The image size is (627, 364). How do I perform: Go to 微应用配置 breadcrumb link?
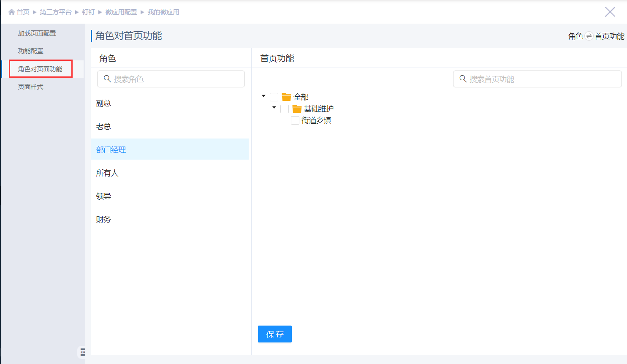pos(121,12)
